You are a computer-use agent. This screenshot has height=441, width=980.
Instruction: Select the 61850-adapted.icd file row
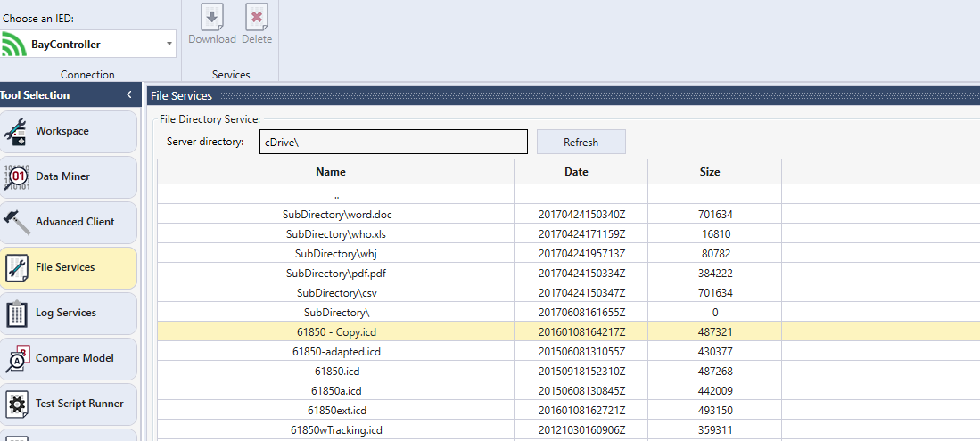(x=335, y=352)
